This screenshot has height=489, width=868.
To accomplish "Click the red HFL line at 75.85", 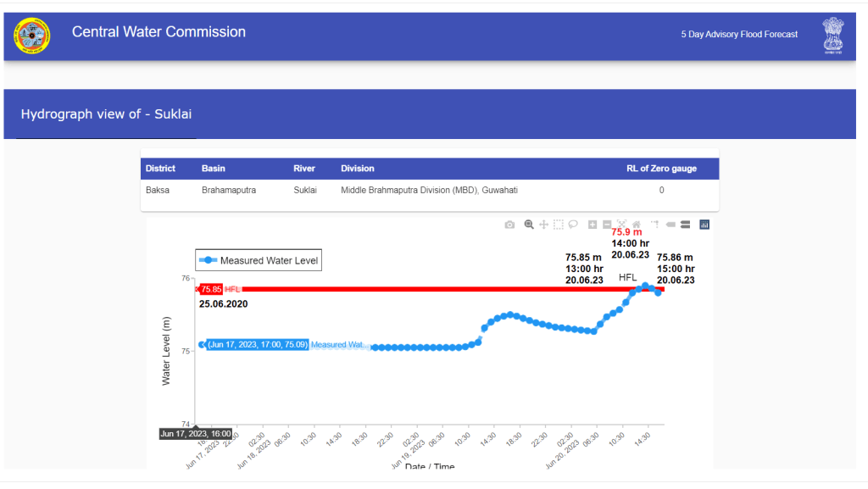I will coord(424,289).
